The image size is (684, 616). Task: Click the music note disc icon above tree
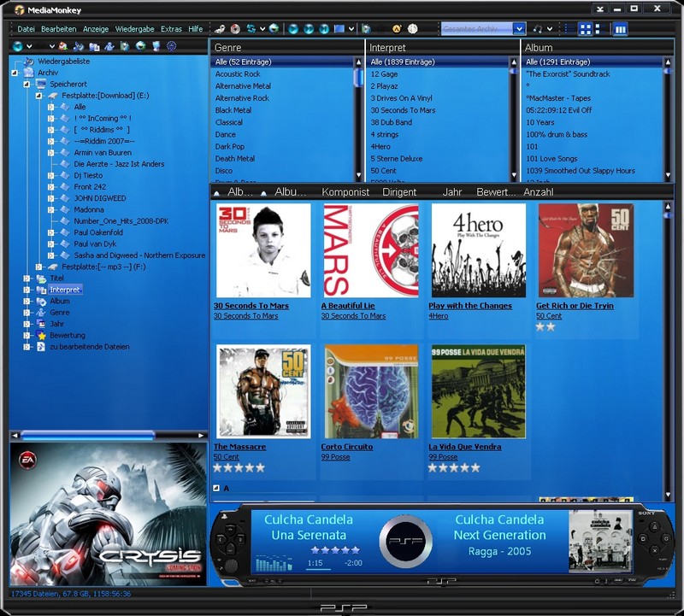tap(79, 46)
